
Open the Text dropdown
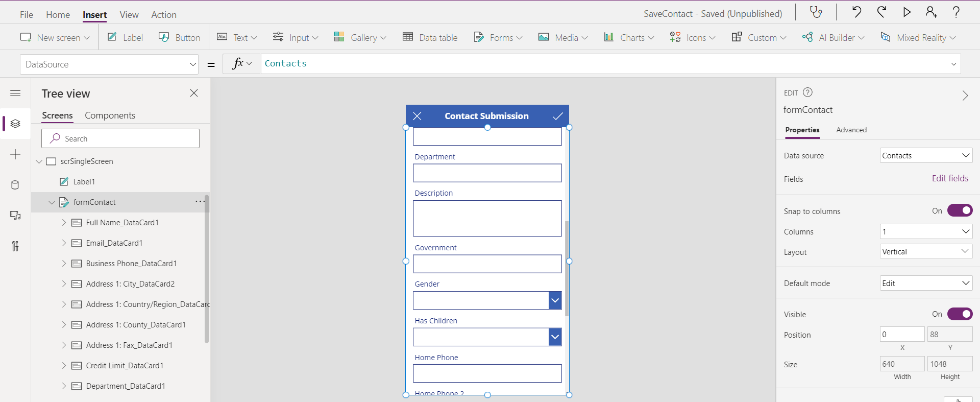[x=237, y=37]
